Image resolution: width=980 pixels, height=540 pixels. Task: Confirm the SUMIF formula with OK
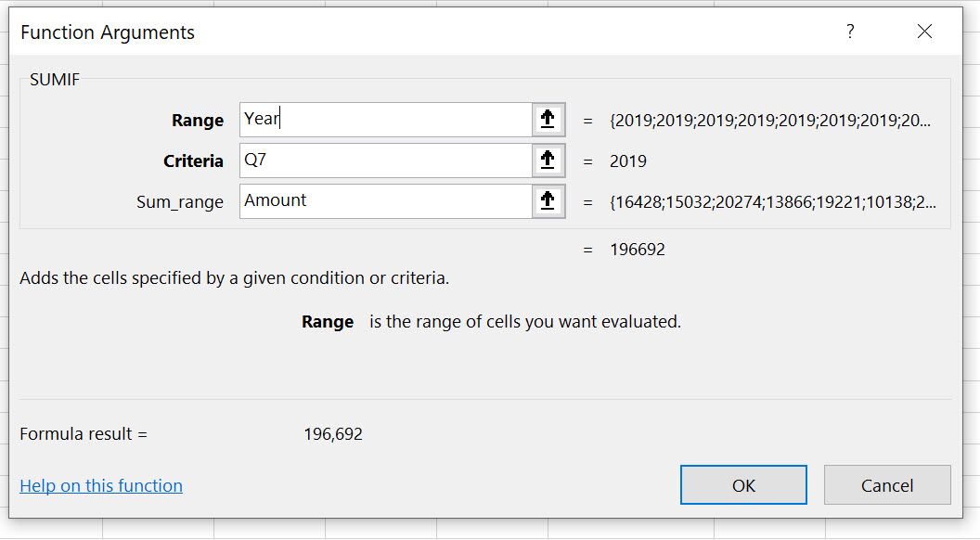[742, 484]
